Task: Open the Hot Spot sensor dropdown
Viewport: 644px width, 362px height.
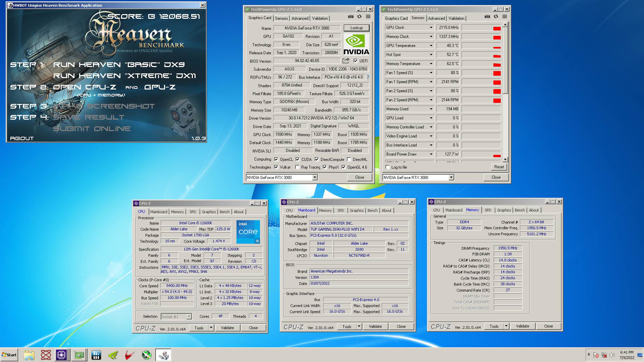Action: pos(431,55)
